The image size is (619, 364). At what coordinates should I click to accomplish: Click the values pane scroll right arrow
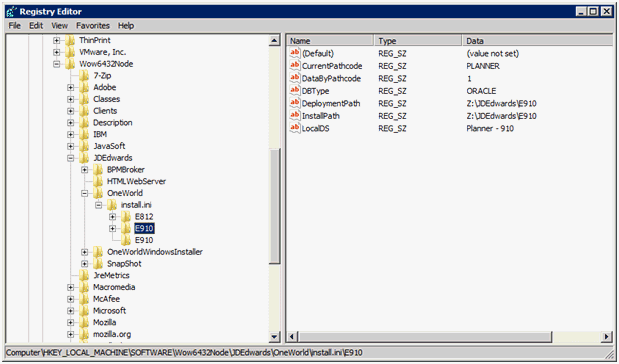pyautogui.click(x=607, y=337)
